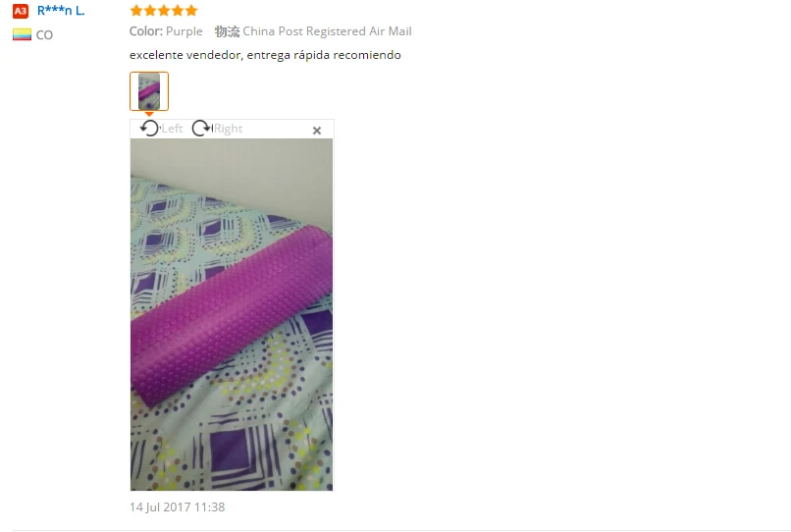Click the fifth rating star
Viewport: 791px width, 532px height.
click(x=191, y=10)
